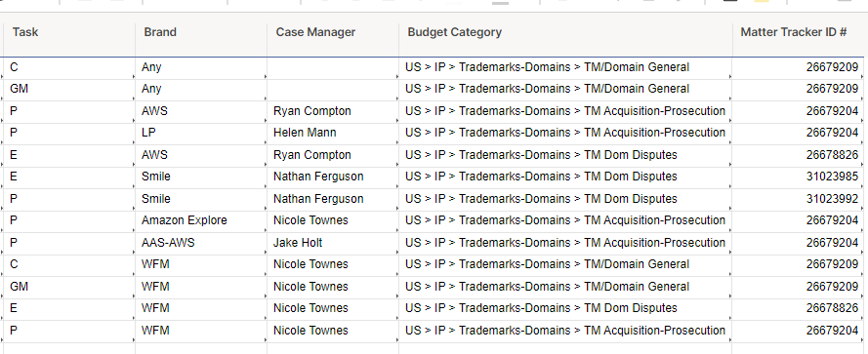Viewport: 868px width, 354px height.
Task: Select the Task cell in the Amazon Explore row
Action: pos(69,220)
